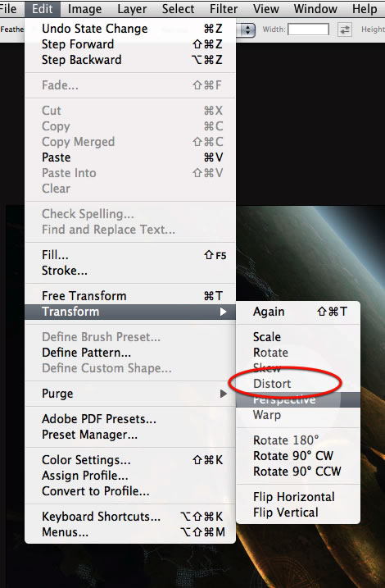Open the Purge submenu

[x=130, y=394]
